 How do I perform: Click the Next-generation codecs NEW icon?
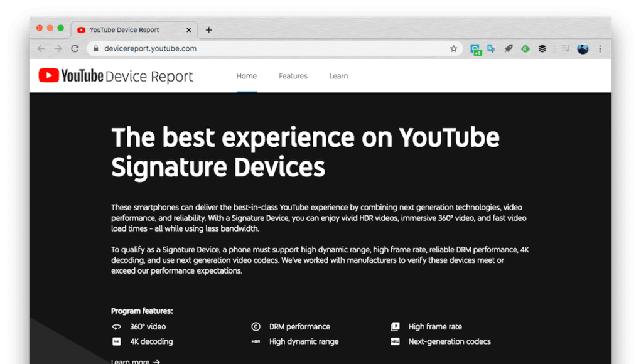(395, 341)
